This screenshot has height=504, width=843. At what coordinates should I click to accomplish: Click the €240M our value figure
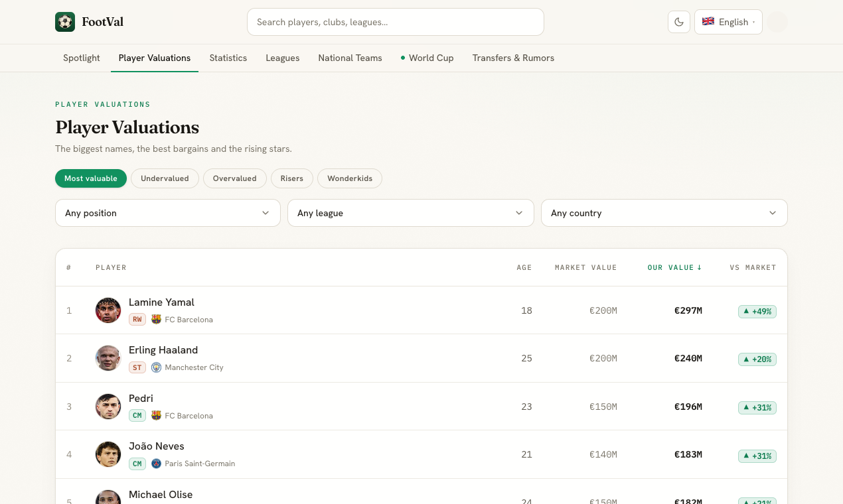[x=688, y=358]
